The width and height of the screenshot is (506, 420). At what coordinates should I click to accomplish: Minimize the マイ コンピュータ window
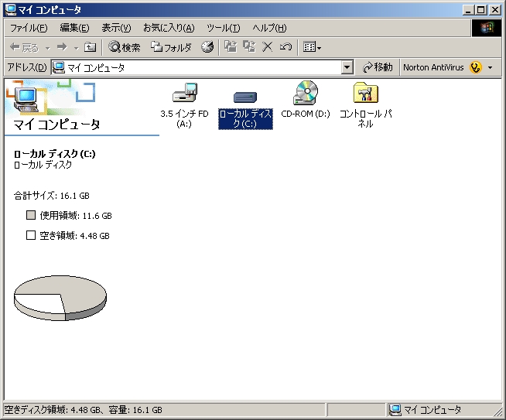pos(467,10)
